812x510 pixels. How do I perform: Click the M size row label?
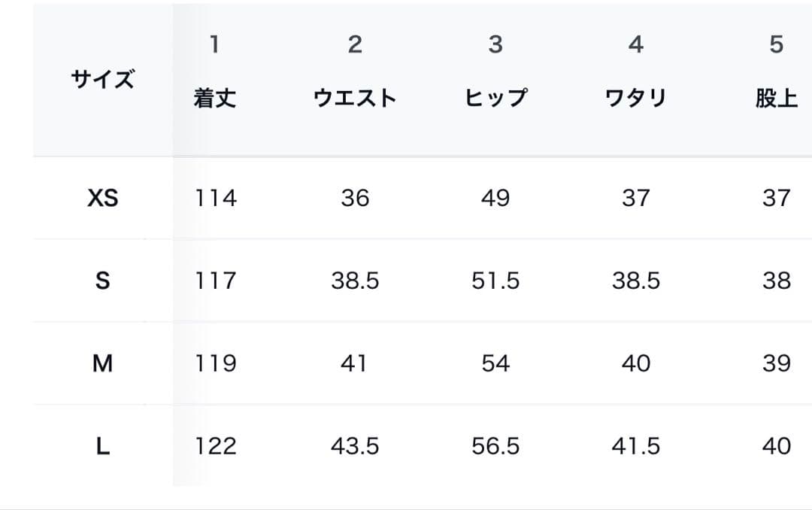click(x=103, y=363)
